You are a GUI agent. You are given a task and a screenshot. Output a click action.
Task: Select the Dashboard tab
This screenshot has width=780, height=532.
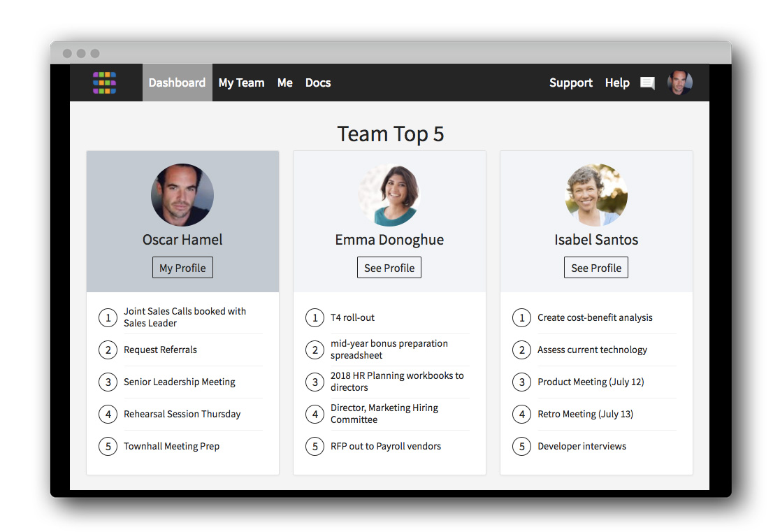(x=177, y=82)
